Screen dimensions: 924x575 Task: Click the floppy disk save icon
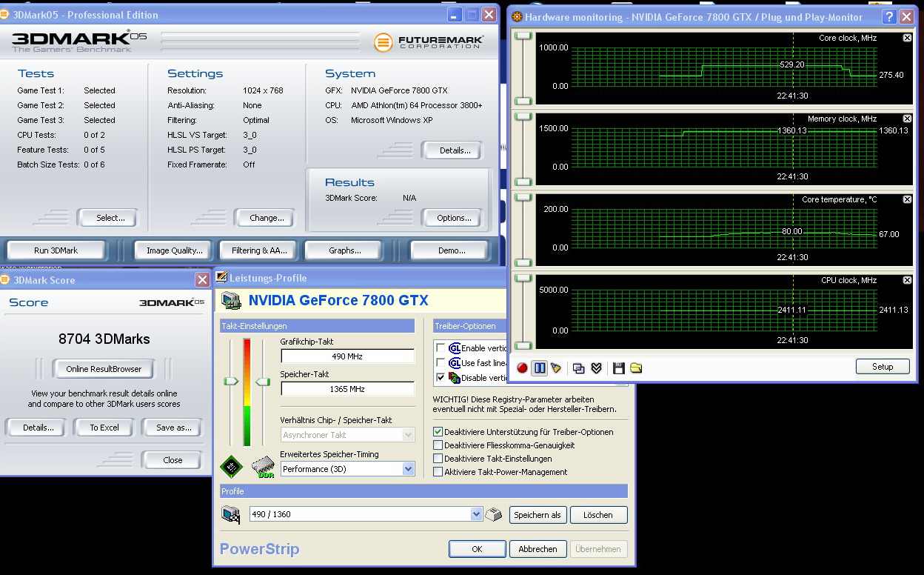pyautogui.click(x=619, y=368)
